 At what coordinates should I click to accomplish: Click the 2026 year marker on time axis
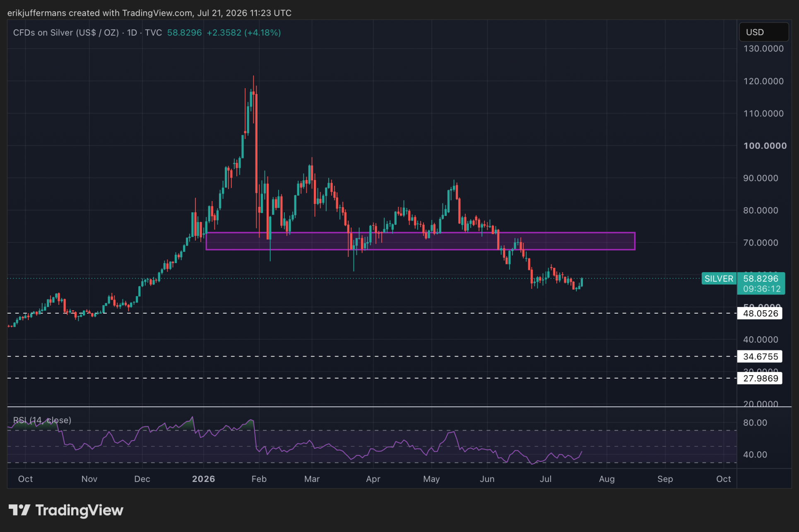(203, 479)
